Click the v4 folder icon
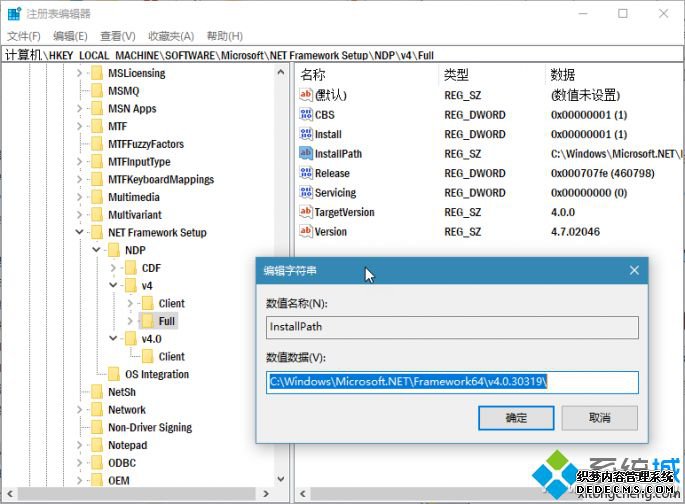685x504 pixels. pos(131,286)
